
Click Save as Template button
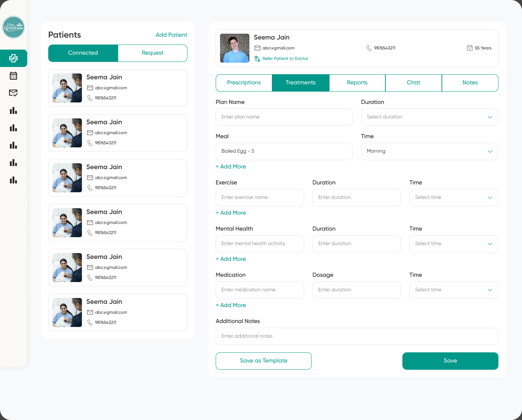click(264, 361)
